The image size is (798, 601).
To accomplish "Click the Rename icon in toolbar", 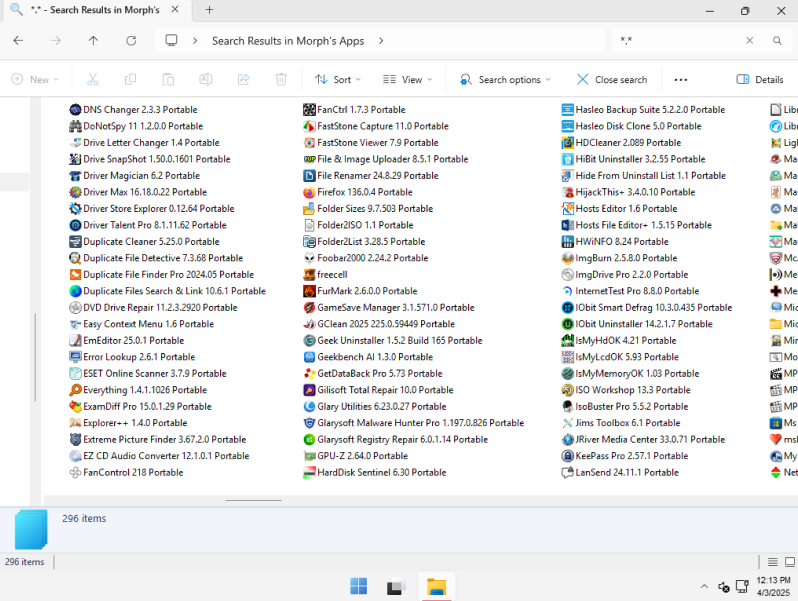I will pyautogui.click(x=206, y=79).
